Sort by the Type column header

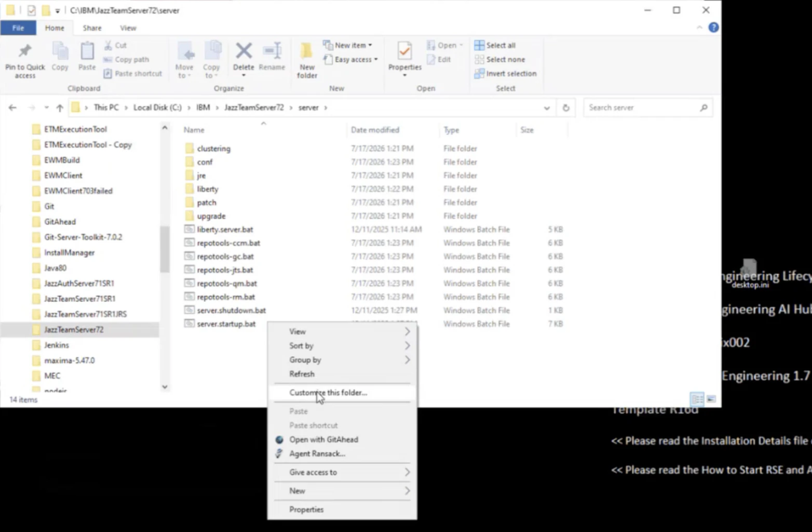point(451,130)
